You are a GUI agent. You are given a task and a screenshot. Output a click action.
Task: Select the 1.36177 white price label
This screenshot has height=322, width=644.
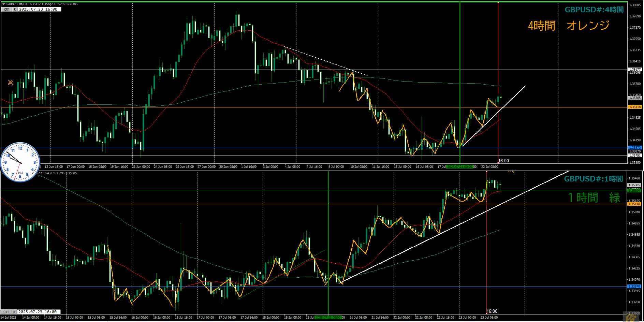coord(634,70)
